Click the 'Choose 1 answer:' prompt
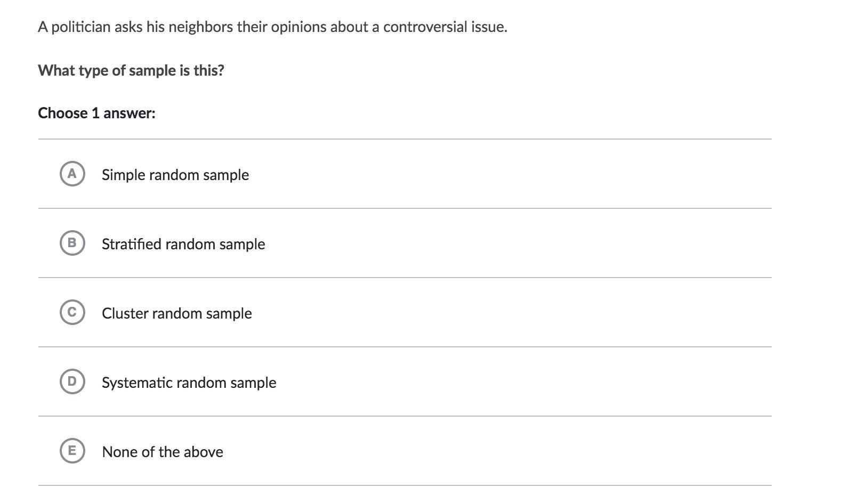The width and height of the screenshot is (841, 504). 96,113
